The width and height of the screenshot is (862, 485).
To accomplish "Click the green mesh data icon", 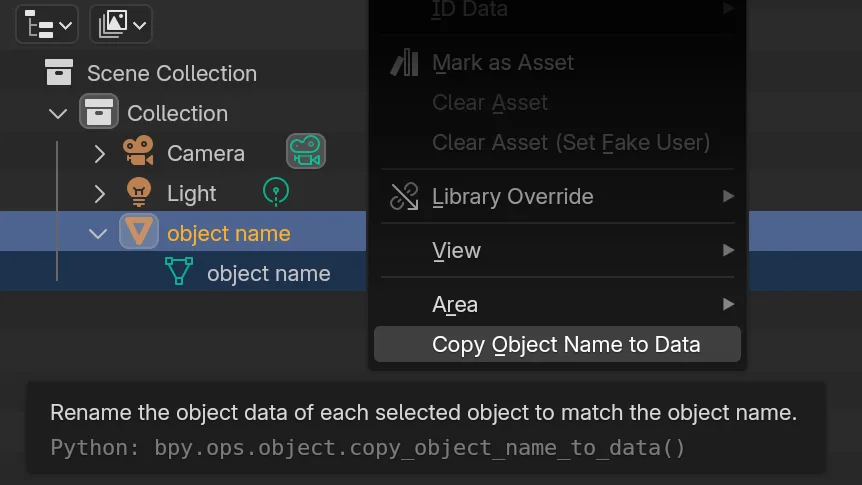I will 178,273.
